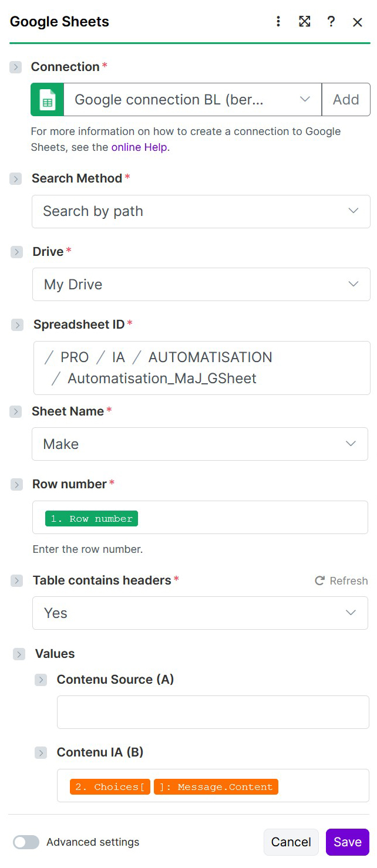The height and width of the screenshot is (868, 377).
Task: Toggle mapping for the Spreadsheet ID field
Action: tap(15, 325)
